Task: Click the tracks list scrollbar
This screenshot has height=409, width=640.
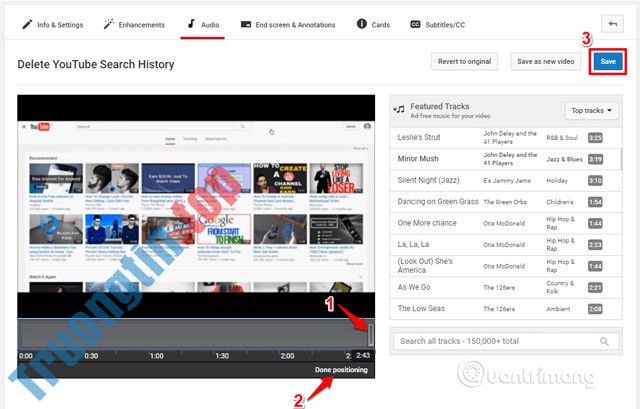Action: click(621, 159)
